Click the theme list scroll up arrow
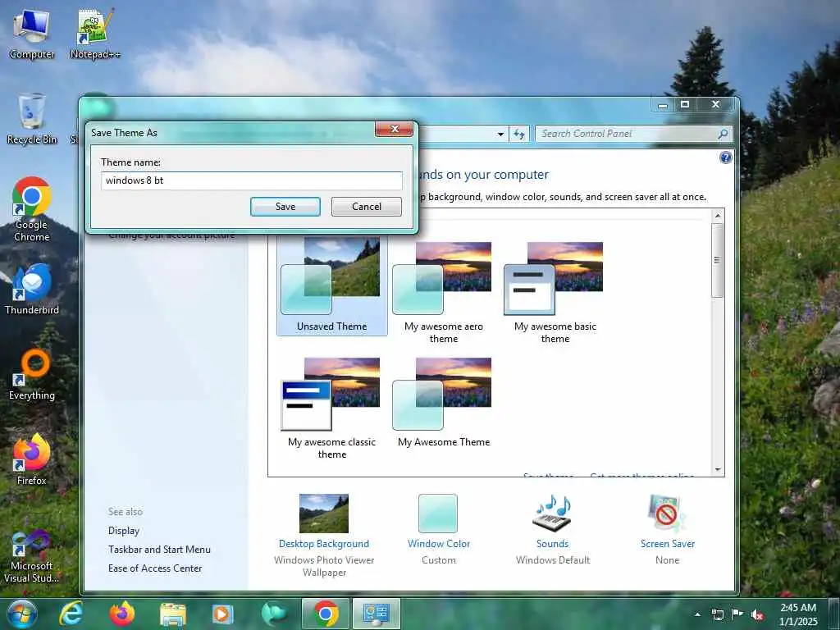 click(718, 216)
